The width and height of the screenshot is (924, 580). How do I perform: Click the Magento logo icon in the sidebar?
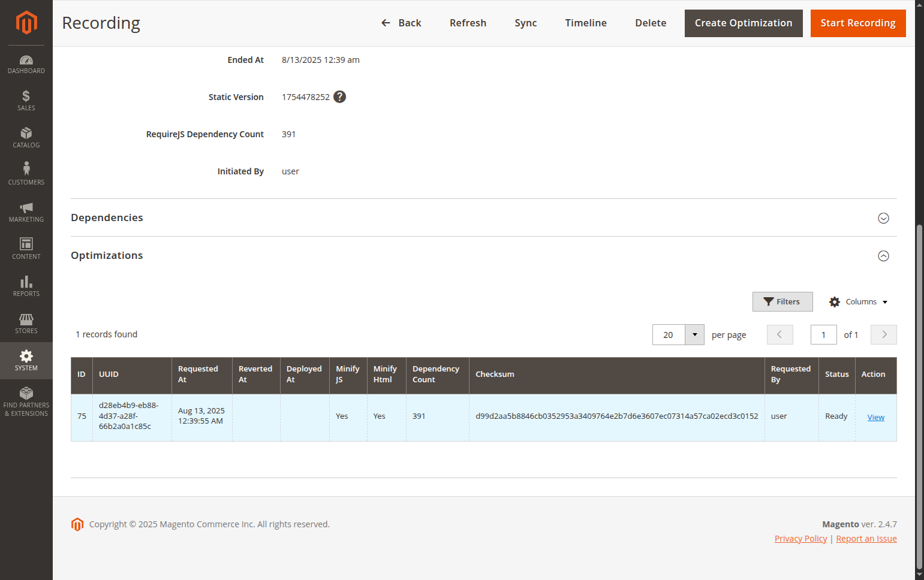click(26, 23)
